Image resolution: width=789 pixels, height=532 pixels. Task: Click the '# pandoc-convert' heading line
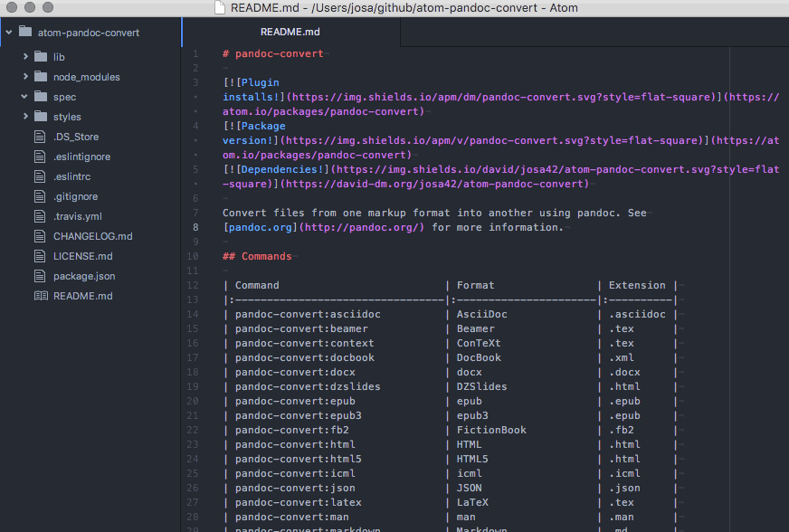point(272,54)
